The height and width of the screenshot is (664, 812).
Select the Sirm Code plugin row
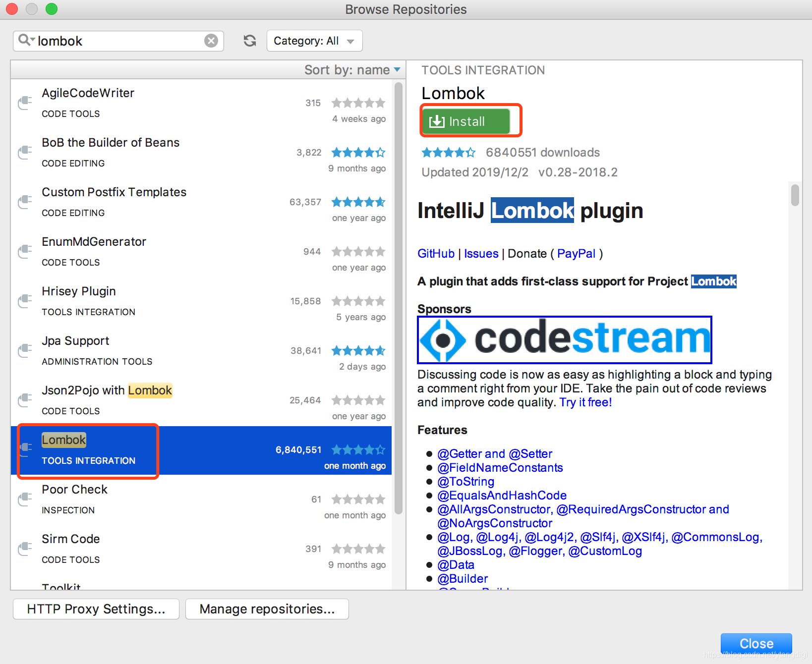point(201,550)
